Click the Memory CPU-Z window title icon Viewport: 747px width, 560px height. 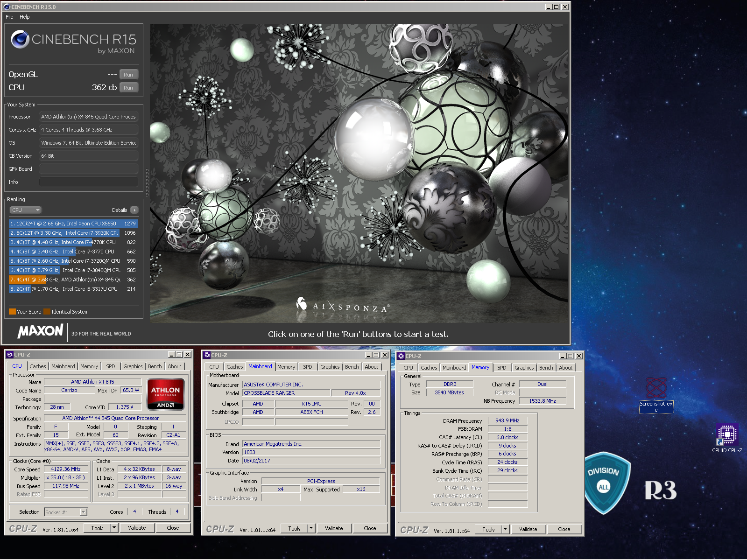401,356
